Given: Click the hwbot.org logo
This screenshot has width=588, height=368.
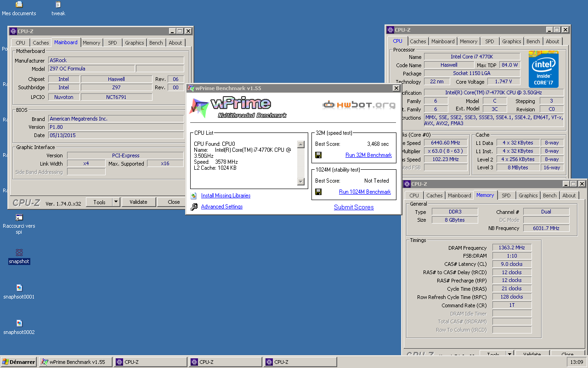Looking at the screenshot, I should (359, 105).
